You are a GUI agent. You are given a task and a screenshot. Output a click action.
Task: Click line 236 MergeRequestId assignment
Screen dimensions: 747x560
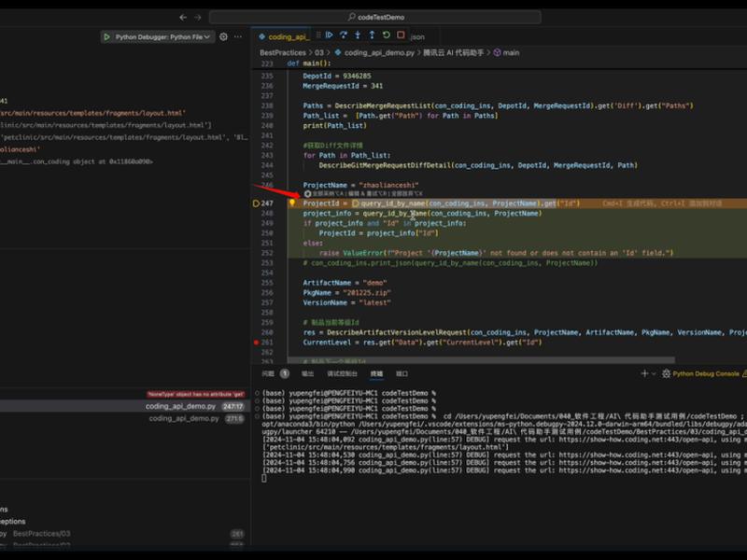pos(343,86)
